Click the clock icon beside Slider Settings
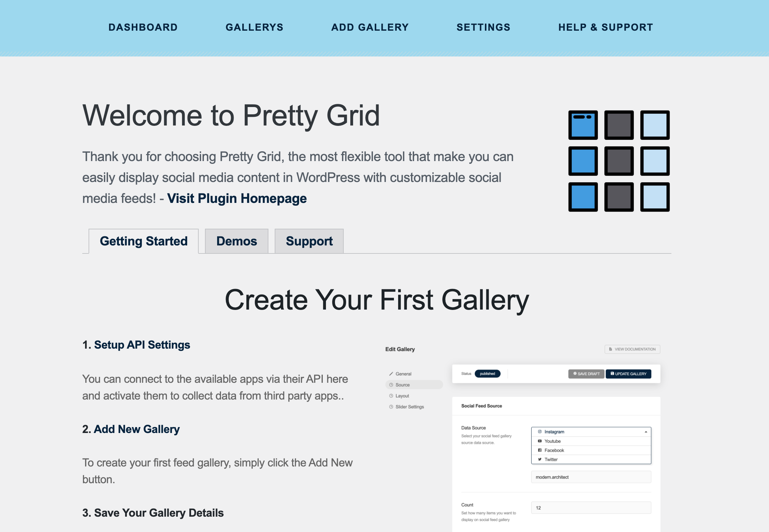Image resolution: width=769 pixels, height=532 pixels. tap(391, 407)
